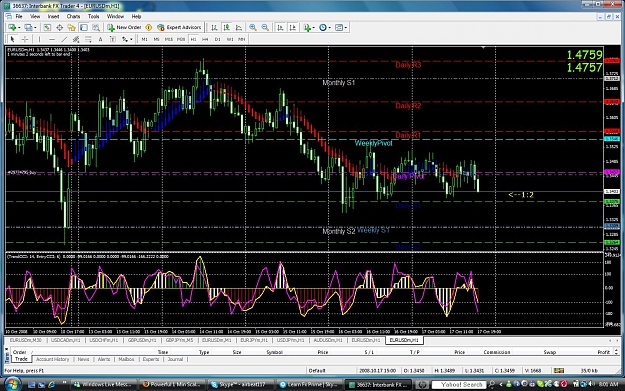Click the New Order button

[124, 27]
